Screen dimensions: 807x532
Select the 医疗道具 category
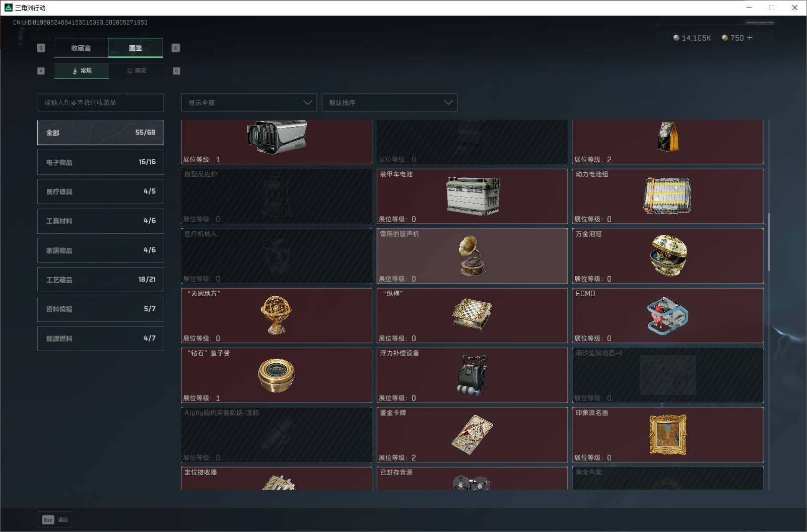point(101,191)
